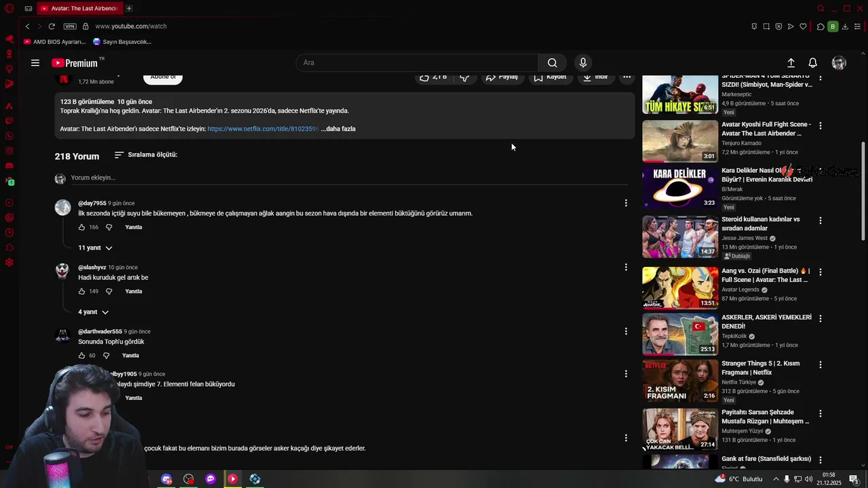Open the green B extension icon
This screenshot has width=868, height=488.
coord(833,26)
